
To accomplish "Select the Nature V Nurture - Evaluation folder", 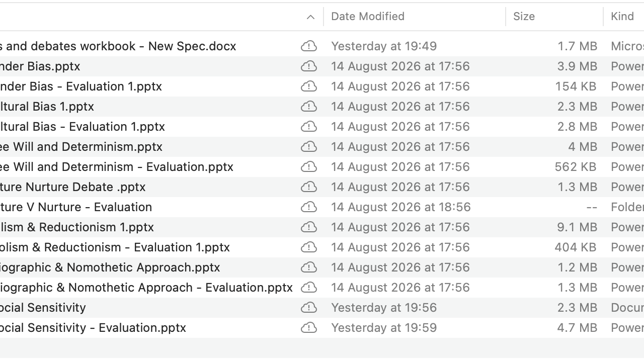I will click(322, 207).
